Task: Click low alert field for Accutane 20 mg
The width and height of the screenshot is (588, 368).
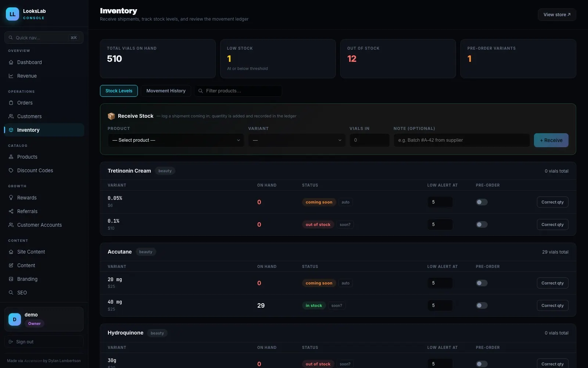Action: tap(440, 283)
